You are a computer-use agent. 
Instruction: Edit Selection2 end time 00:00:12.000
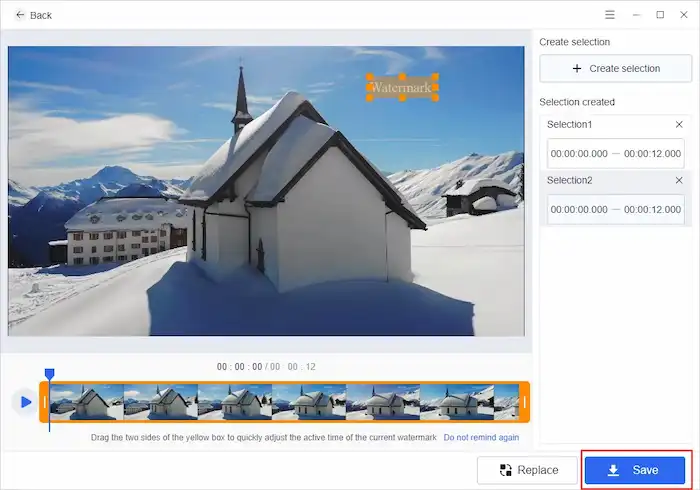652,209
